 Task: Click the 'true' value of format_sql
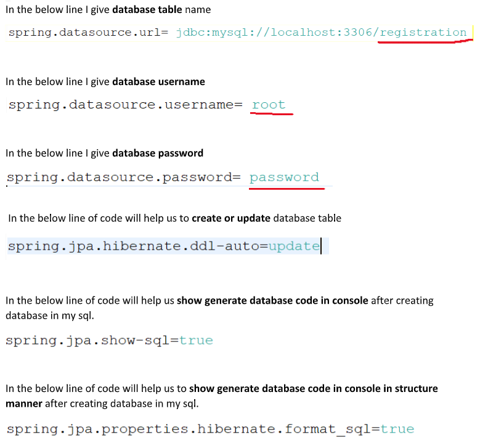pos(397,429)
